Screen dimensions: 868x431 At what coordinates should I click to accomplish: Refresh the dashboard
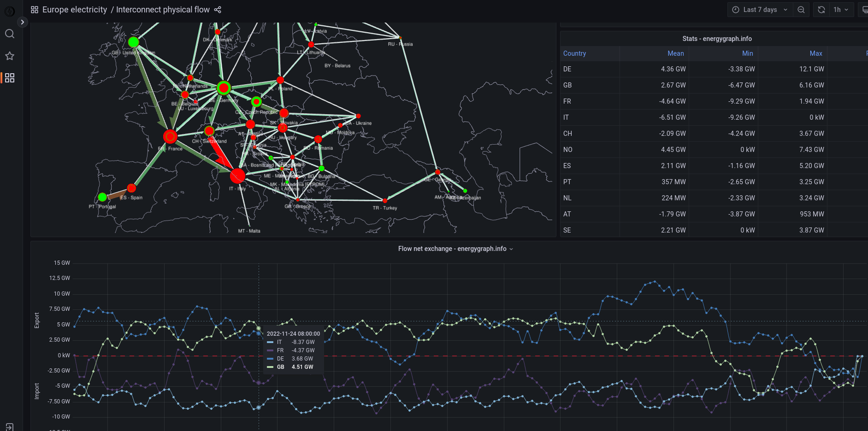pos(821,10)
